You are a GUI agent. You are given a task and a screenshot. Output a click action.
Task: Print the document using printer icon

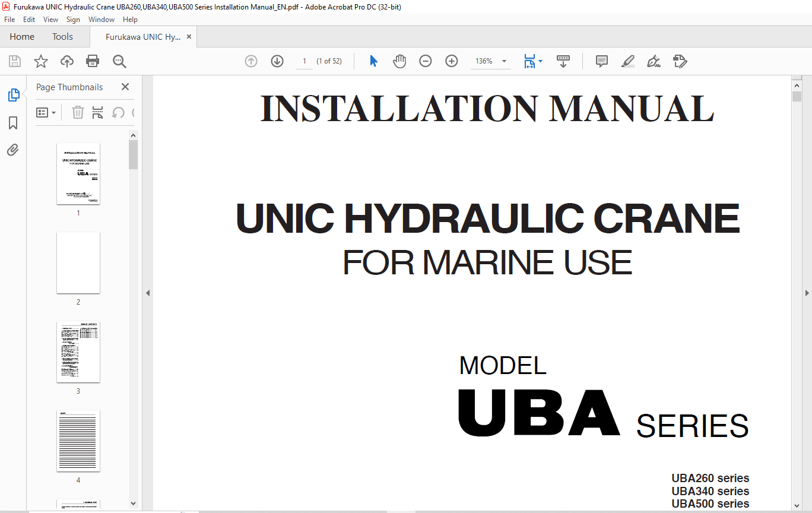[93, 61]
